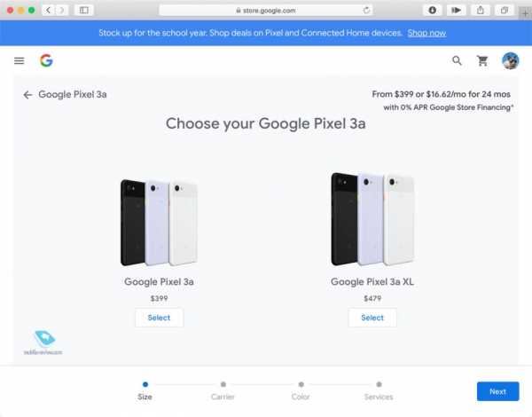Click the user account avatar
Viewport: 532px width, 417px height.
click(x=510, y=60)
